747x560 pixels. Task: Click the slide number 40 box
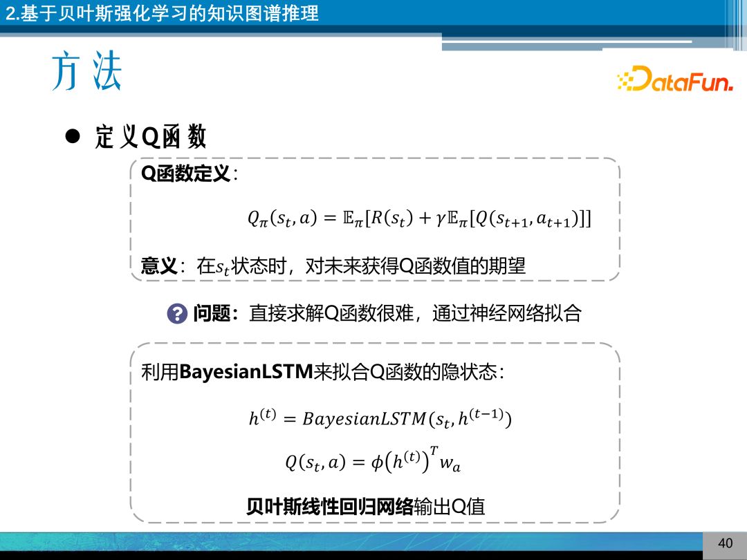[725, 543]
